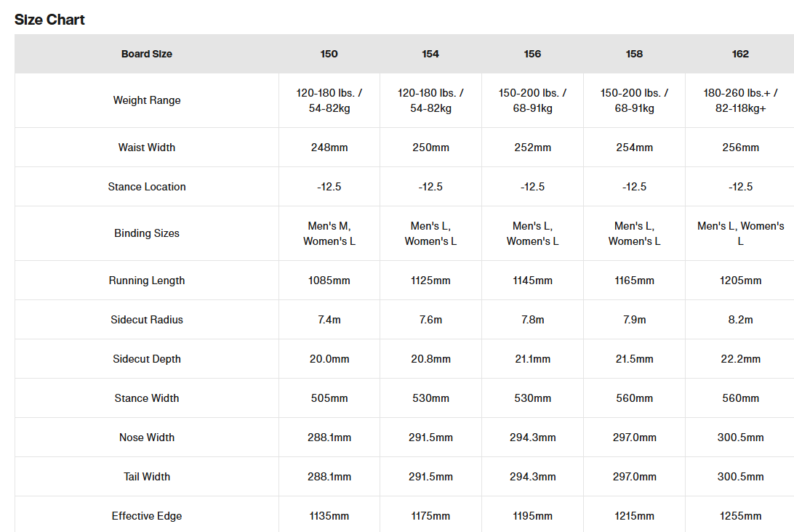Select the 248mm waist width value
Screen dimensions: 794x532
coord(329,148)
